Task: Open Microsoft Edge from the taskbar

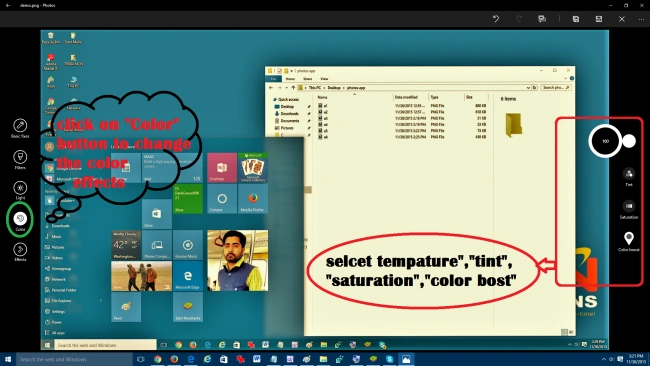Action: (x=191, y=359)
